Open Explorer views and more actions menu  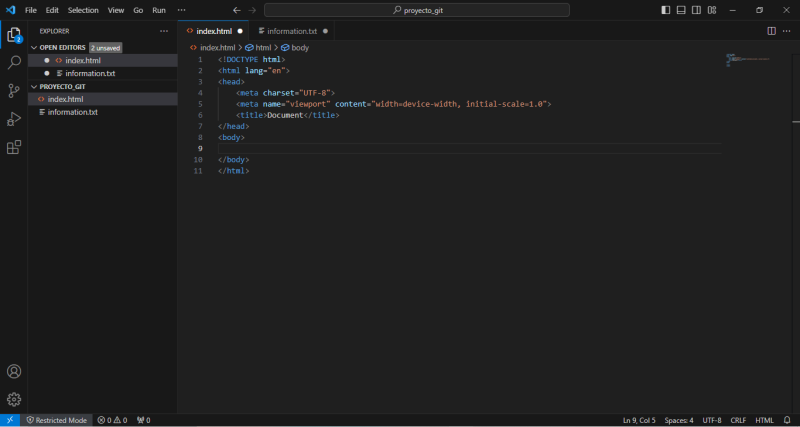tap(164, 31)
